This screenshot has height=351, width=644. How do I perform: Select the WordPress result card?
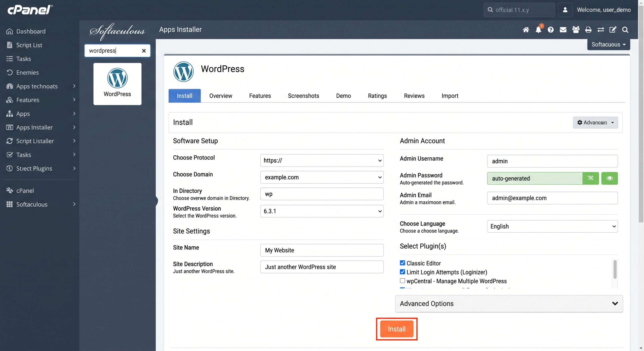tap(117, 84)
